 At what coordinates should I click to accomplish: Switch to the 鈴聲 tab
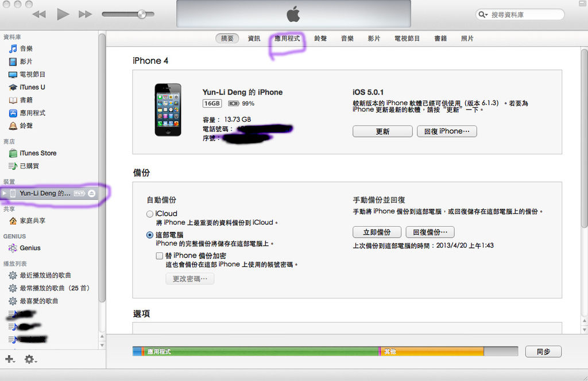pos(320,38)
